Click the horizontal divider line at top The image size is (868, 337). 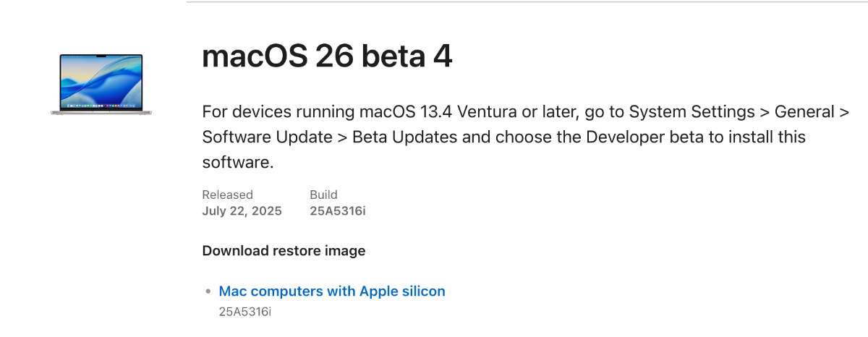(x=527, y=2)
